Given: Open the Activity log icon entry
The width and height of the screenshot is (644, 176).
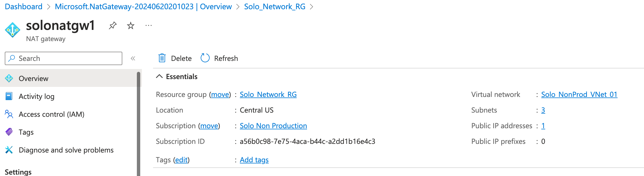Looking at the screenshot, I should pos(9,96).
